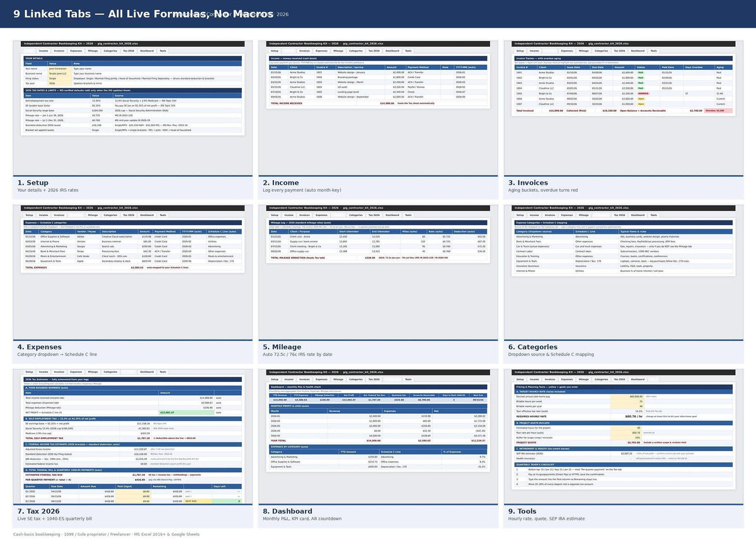
Task: Open category dropdown 'Internet & Phone' in Expenses
Action: tap(57, 241)
